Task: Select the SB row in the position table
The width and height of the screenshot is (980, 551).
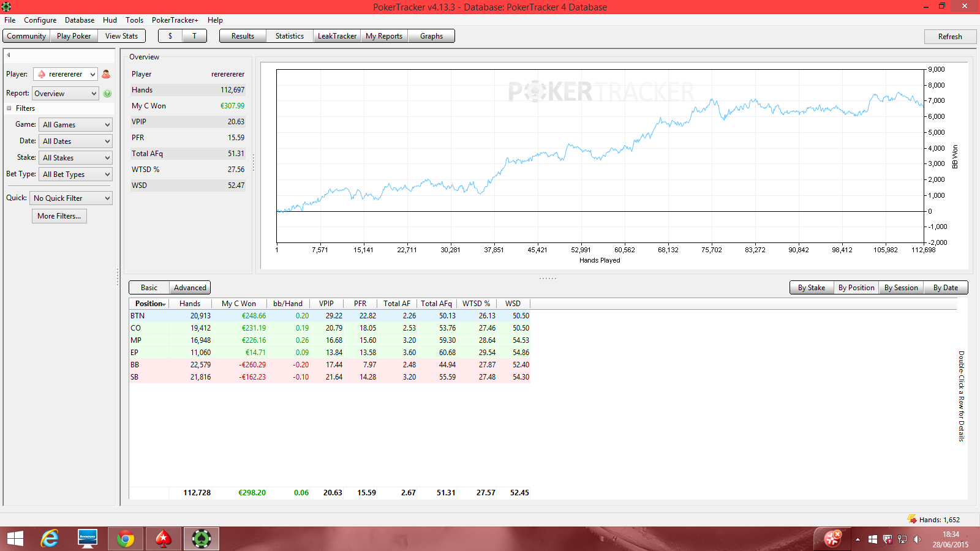Action: tap(330, 377)
